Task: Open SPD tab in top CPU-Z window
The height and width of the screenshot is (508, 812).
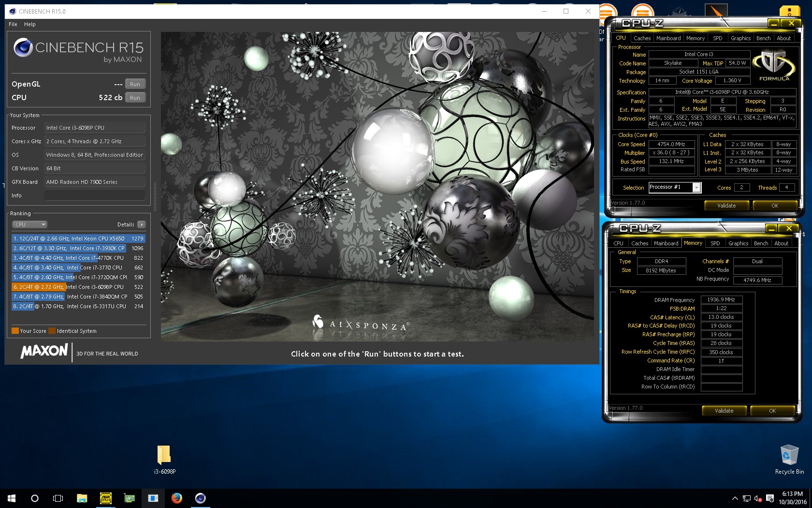Action: click(x=718, y=38)
